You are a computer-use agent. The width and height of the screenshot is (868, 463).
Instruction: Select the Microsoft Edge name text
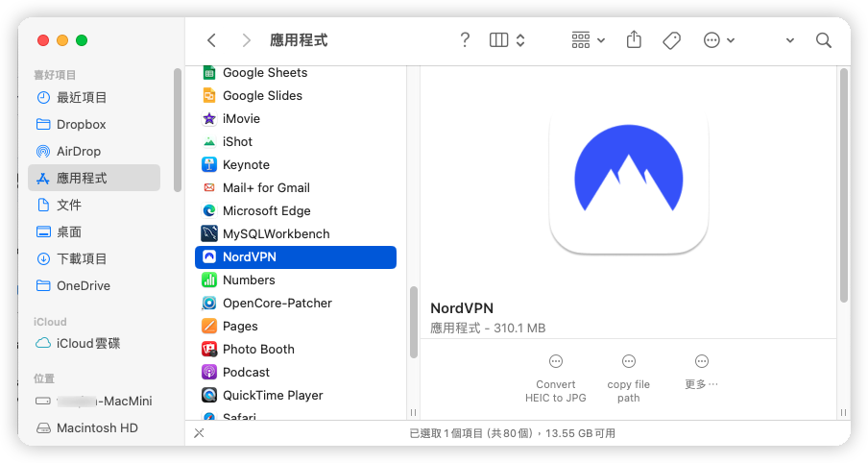(x=267, y=211)
